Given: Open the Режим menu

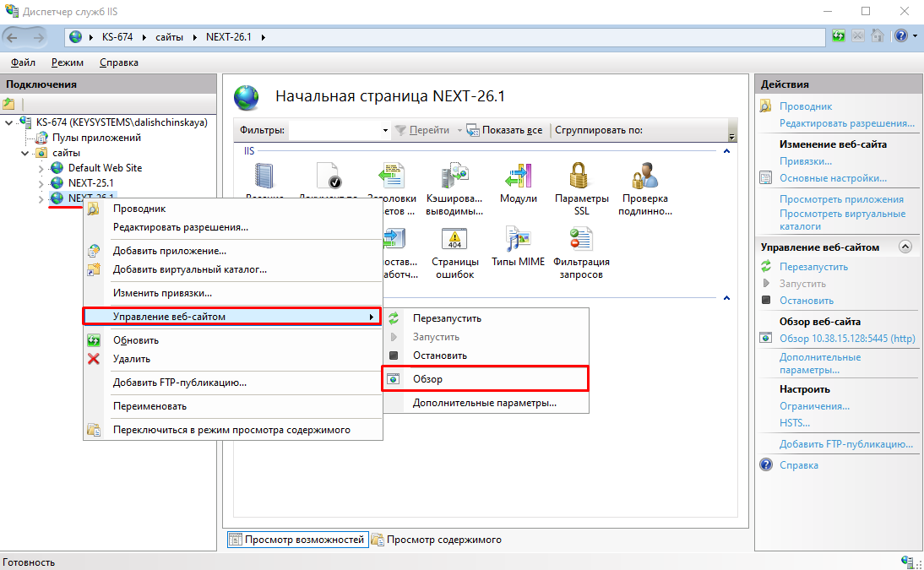Looking at the screenshot, I should (67, 62).
